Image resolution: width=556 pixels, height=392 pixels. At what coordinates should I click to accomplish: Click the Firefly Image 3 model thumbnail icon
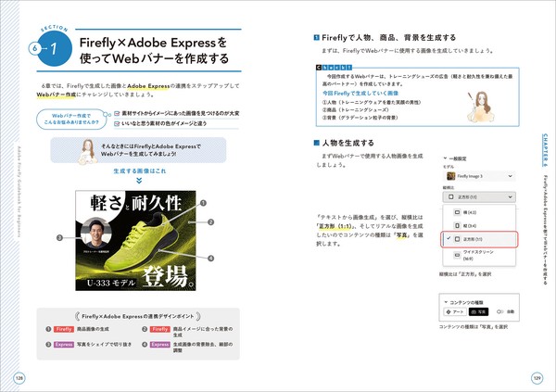coord(450,176)
